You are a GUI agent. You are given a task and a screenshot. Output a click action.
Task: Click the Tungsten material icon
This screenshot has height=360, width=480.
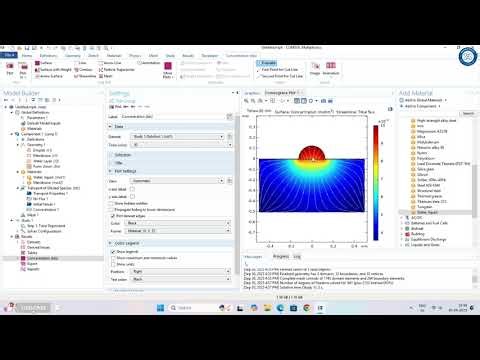(x=413, y=207)
